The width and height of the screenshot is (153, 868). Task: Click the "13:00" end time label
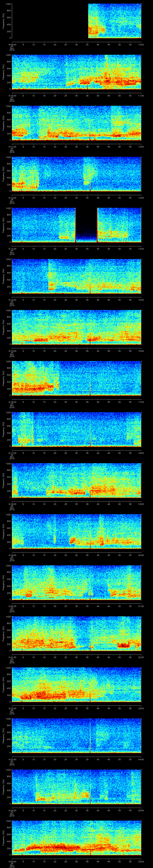coord(141,198)
